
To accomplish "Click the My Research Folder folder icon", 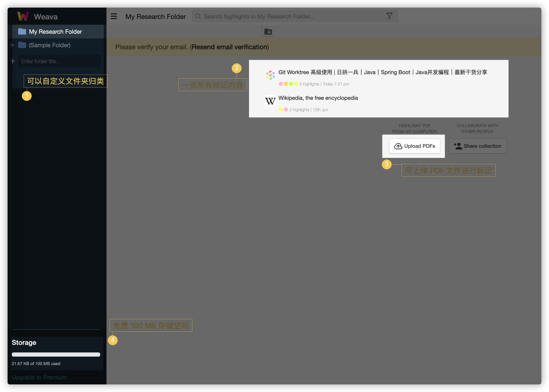I will pos(22,32).
